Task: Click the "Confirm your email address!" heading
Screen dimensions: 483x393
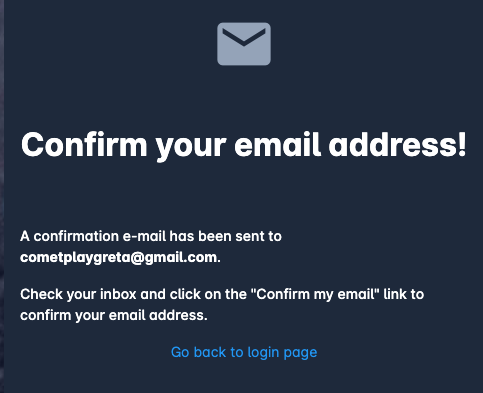Action: click(x=244, y=145)
